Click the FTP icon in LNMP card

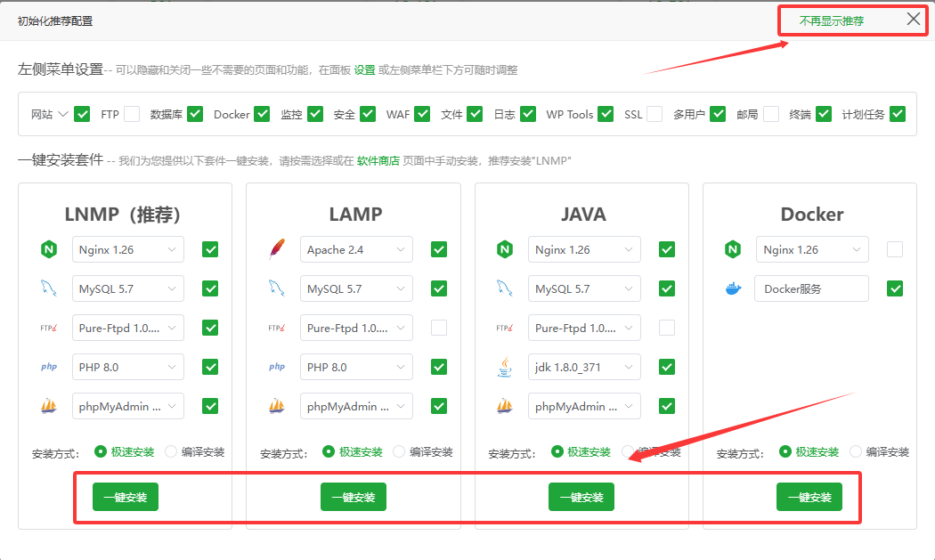[49, 328]
